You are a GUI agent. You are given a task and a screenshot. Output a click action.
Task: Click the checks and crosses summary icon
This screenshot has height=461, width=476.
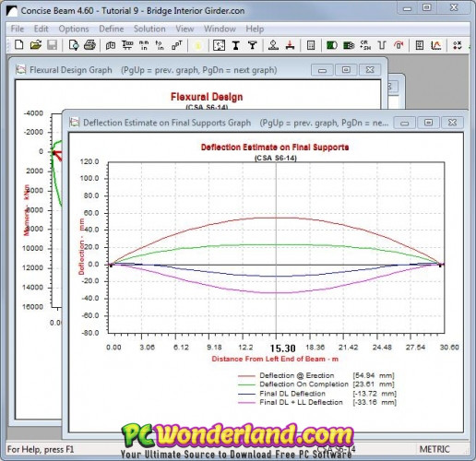tap(458, 45)
